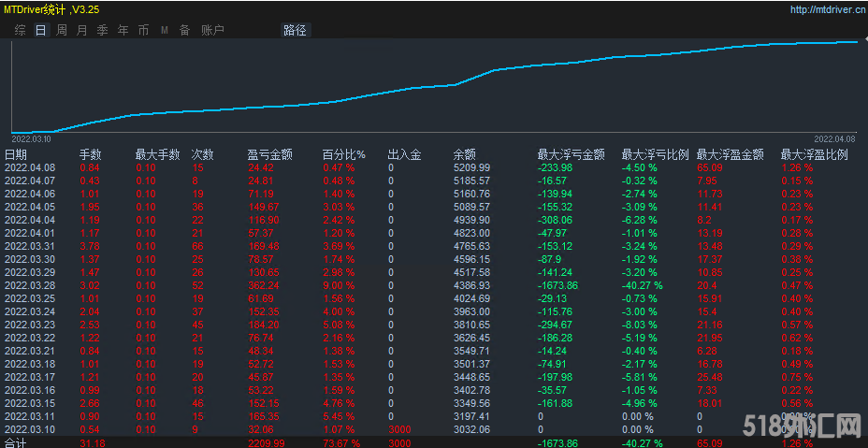The image size is (868, 448).
Task: Click the 余额 column header
Action: pos(464,154)
